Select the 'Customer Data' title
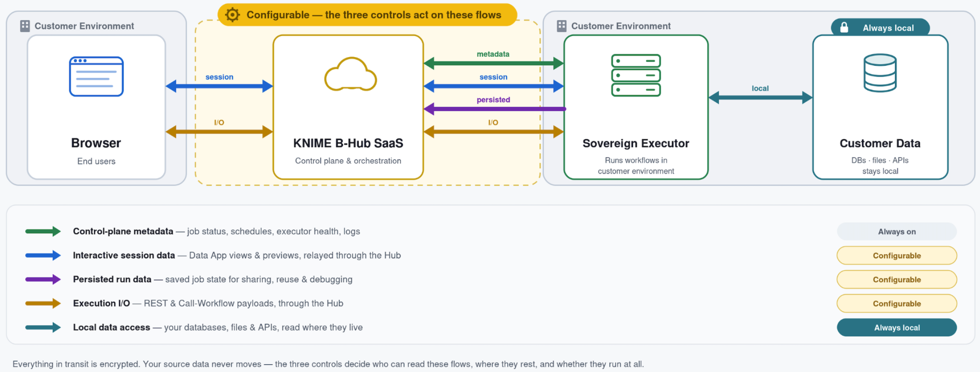Viewport: 980px width, 372px height. point(880,143)
